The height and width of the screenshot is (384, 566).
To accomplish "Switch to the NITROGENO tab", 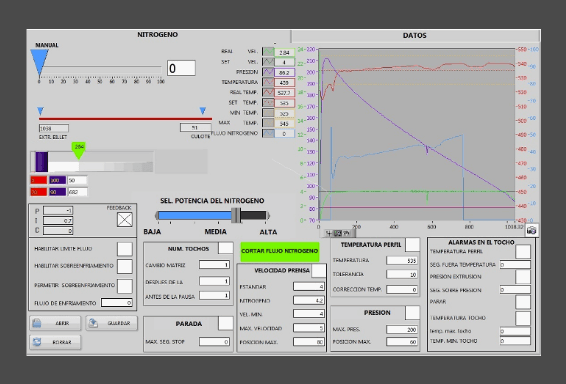I will click(x=157, y=35).
